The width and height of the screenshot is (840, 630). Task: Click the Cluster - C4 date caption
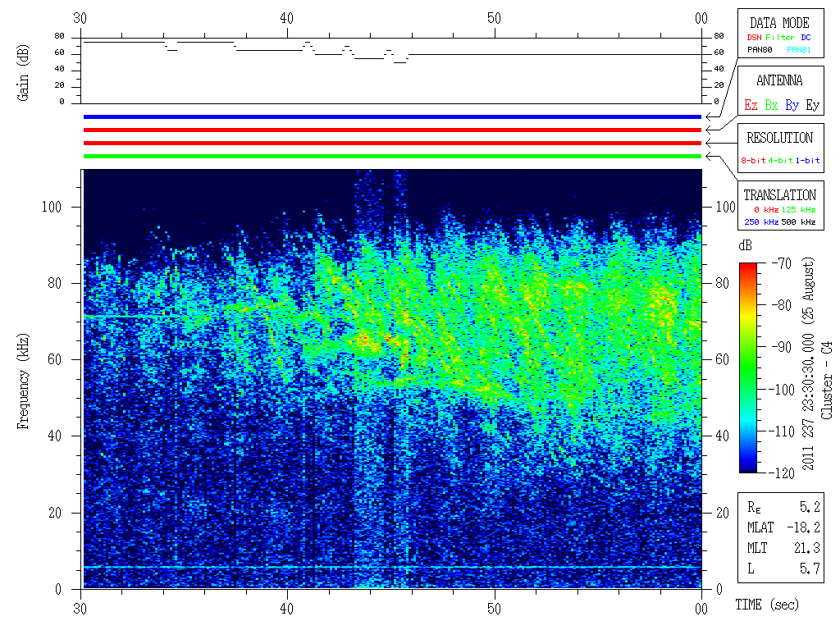click(827, 381)
